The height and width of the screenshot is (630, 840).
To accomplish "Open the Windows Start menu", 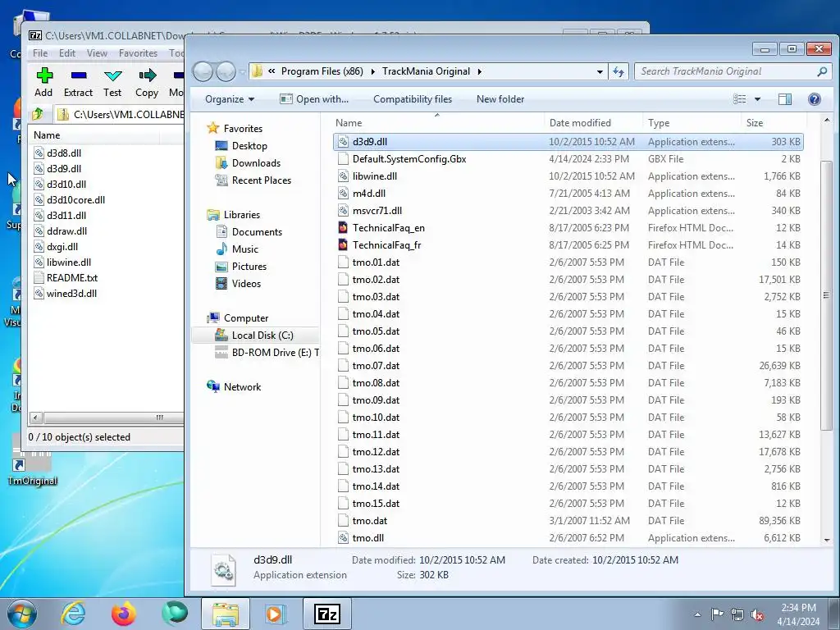I will (x=22, y=614).
